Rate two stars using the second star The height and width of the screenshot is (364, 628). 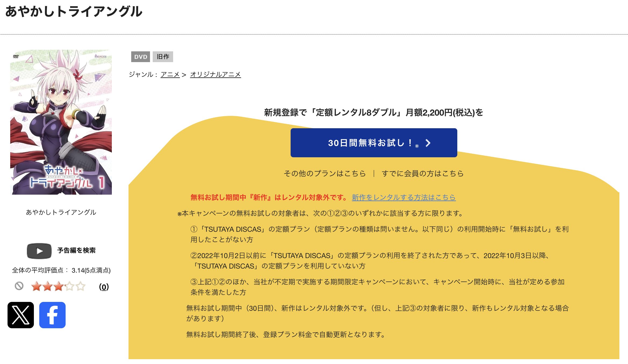tap(47, 286)
